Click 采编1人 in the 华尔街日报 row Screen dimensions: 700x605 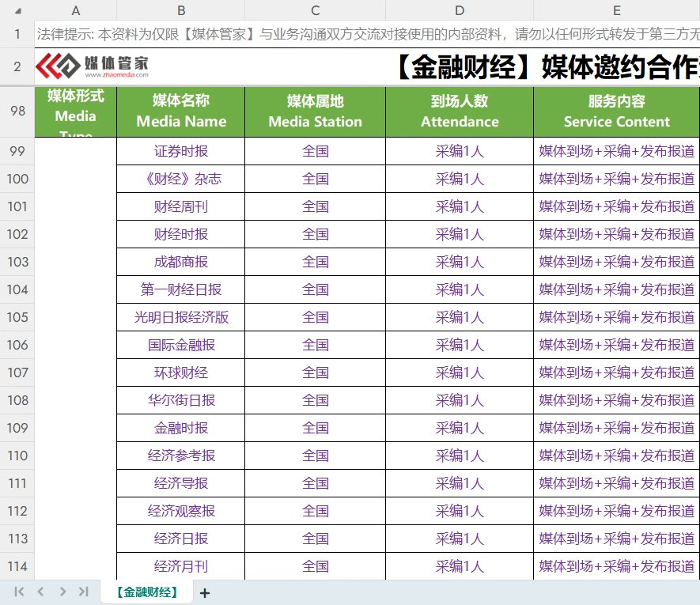tap(460, 400)
